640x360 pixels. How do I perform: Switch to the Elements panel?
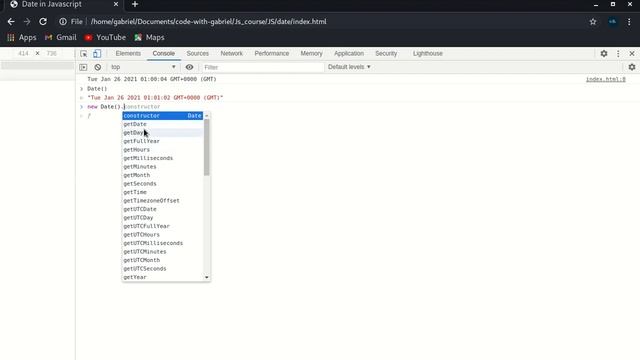coord(128,53)
